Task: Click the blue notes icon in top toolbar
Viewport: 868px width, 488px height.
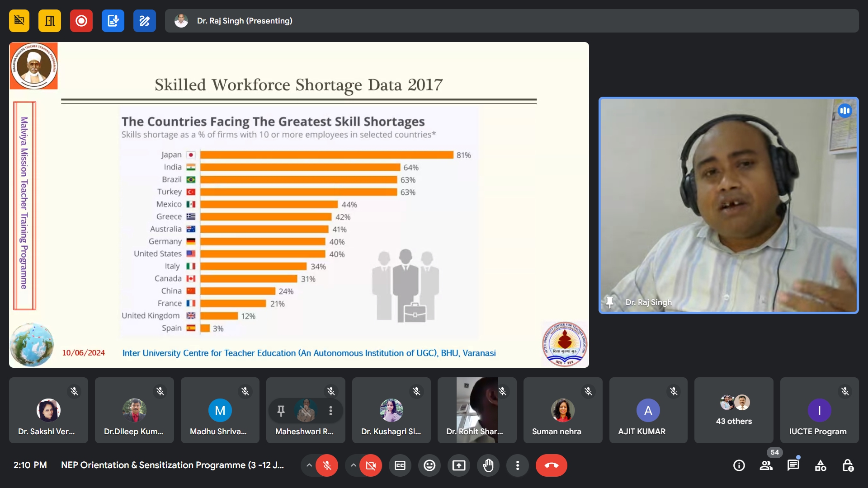Action: coord(113,21)
